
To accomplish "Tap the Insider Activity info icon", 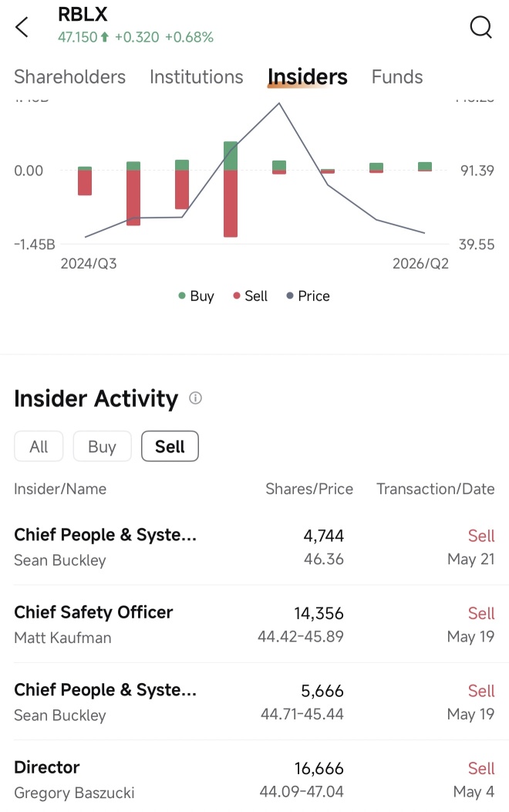I will (x=195, y=398).
